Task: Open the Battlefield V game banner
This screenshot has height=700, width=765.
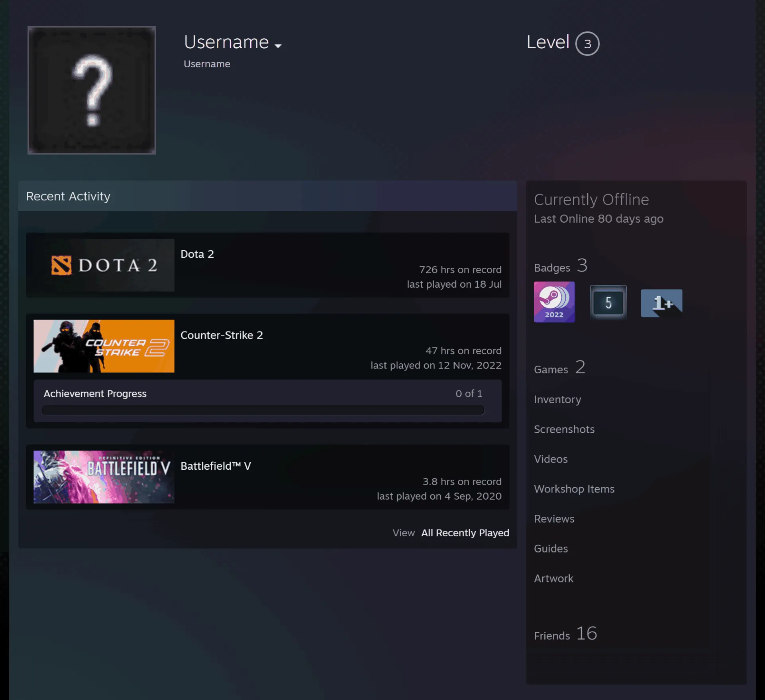Action: 104,477
